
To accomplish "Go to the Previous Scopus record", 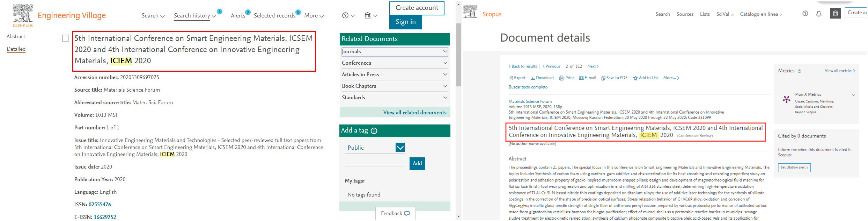I will [x=551, y=66].
